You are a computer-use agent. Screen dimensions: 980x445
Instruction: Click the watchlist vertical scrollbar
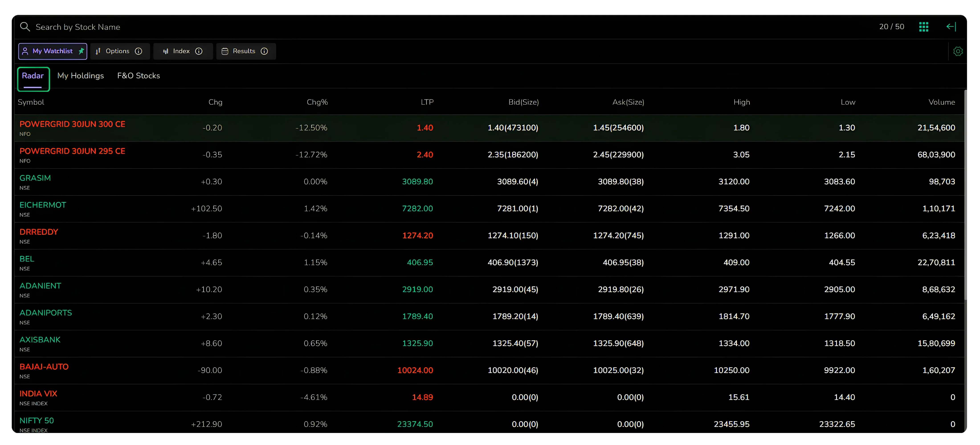(x=966, y=195)
